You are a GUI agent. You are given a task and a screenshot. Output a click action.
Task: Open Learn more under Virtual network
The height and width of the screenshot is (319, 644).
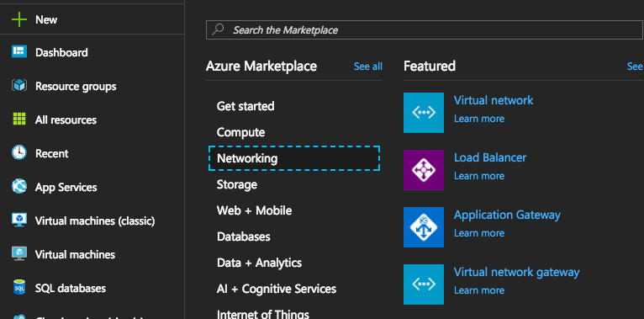click(x=479, y=119)
